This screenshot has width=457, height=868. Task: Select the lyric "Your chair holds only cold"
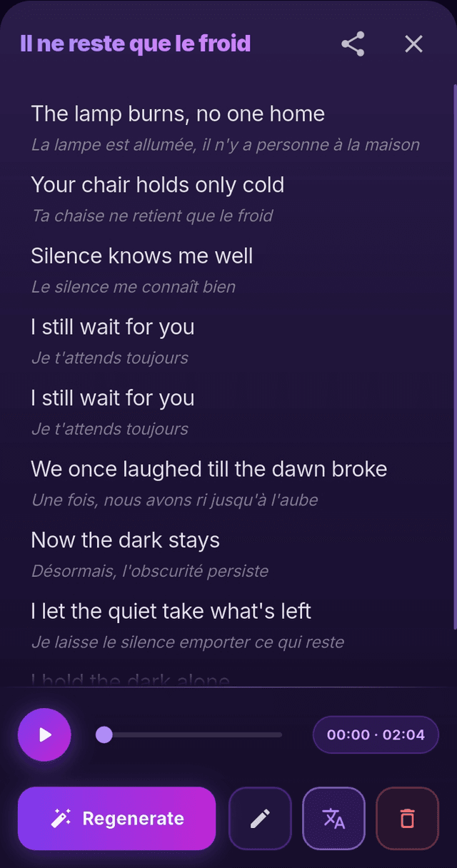click(x=157, y=185)
